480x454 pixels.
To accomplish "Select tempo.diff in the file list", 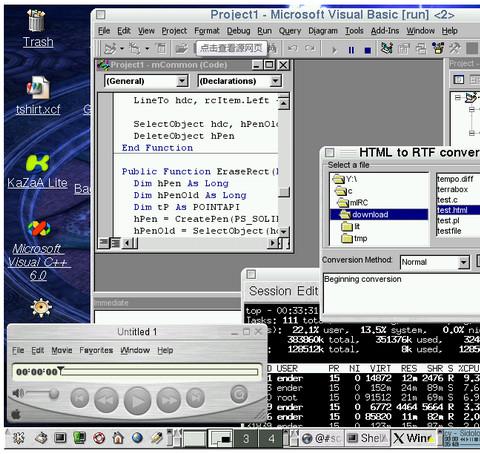I will pyautogui.click(x=455, y=179).
